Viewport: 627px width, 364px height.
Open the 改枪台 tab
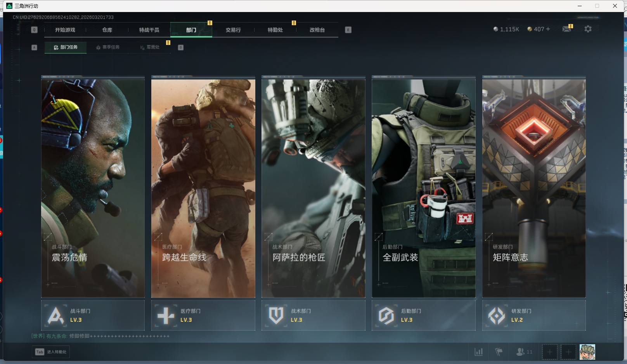(x=317, y=30)
